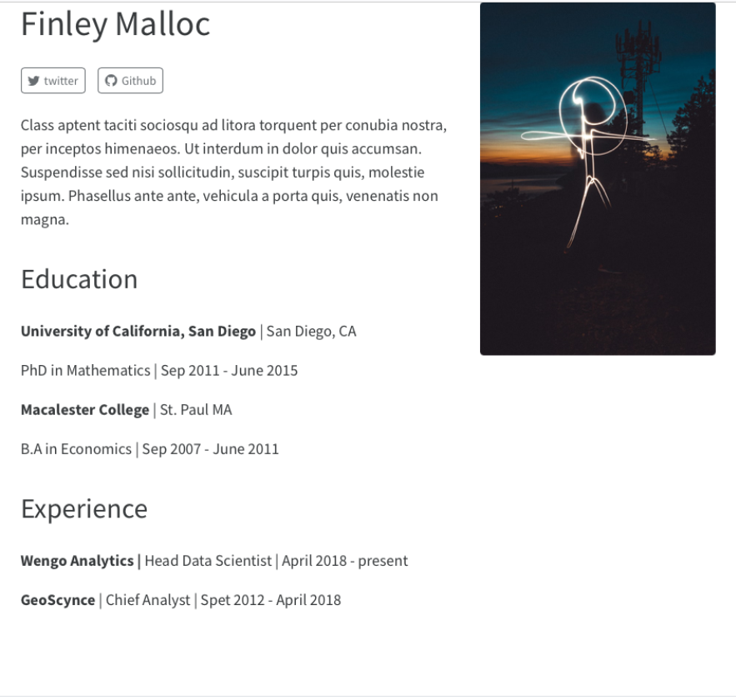The image size is (736, 700).
Task: Click the GitHub octocat icon
Action: (x=111, y=81)
